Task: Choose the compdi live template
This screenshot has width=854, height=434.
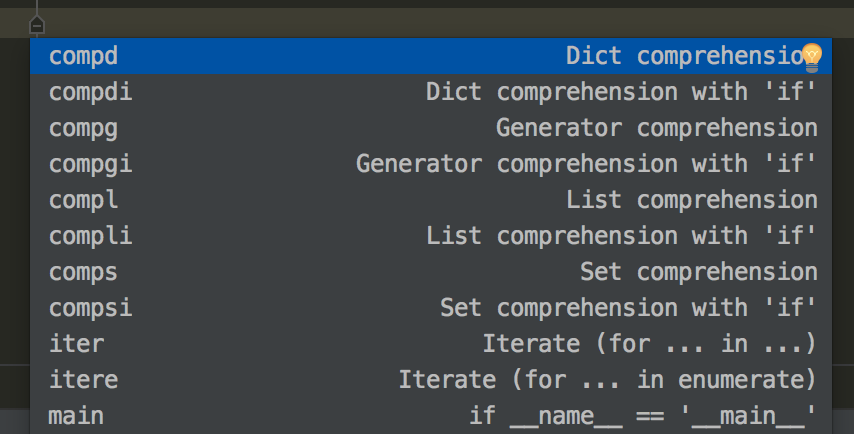Action: point(90,92)
